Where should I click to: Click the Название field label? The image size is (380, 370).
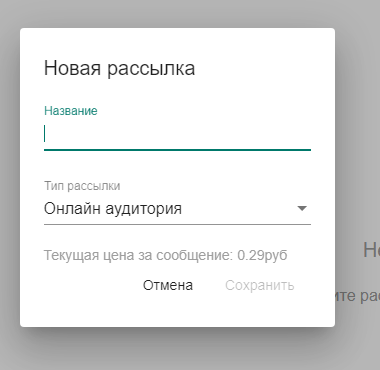pos(71,111)
